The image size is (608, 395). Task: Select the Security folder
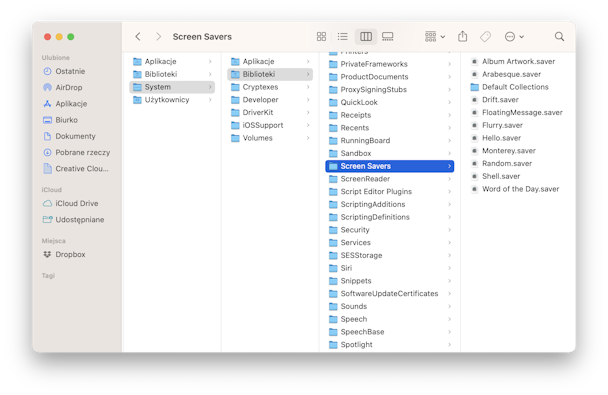pyautogui.click(x=390, y=230)
